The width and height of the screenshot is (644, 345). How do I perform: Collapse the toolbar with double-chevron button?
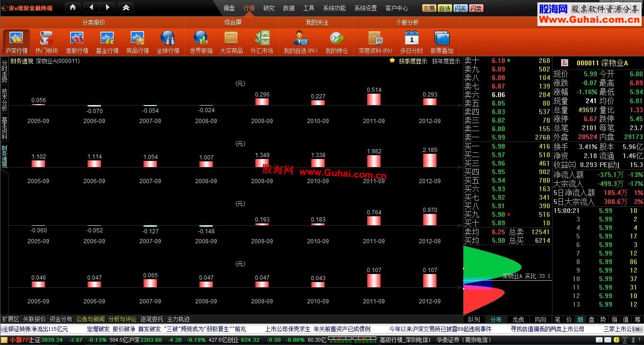pyautogui.click(x=126, y=8)
